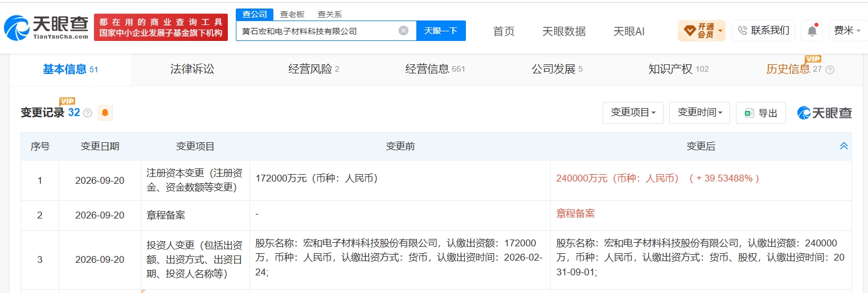This screenshot has width=868, height=293.
Task: Click the 注册资本变更 cell in row 1
Action: [195, 180]
